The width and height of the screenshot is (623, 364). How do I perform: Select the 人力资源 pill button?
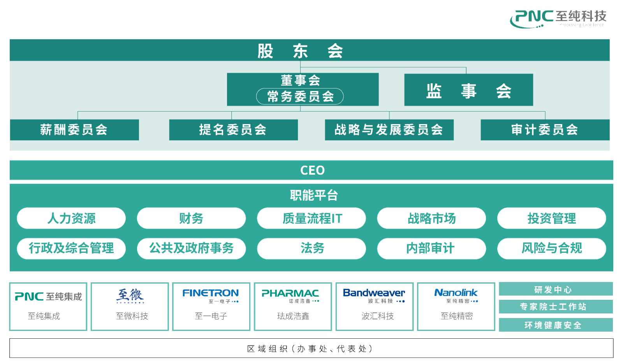[x=71, y=218]
